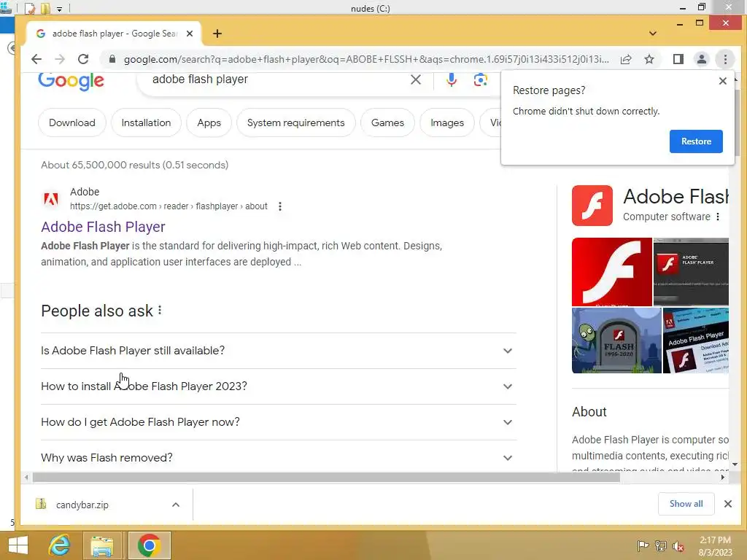747x560 pixels.
Task: Focus the address bar URL
Action: click(x=366, y=59)
